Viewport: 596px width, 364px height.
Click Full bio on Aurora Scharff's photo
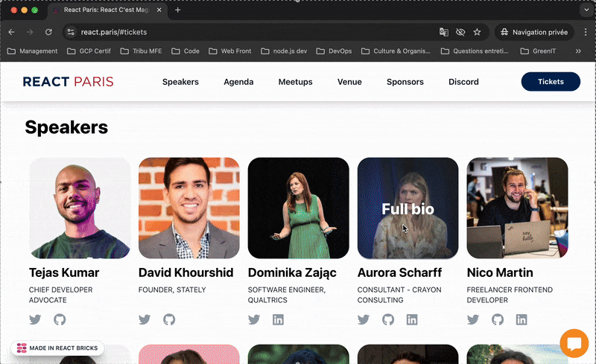point(408,209)
